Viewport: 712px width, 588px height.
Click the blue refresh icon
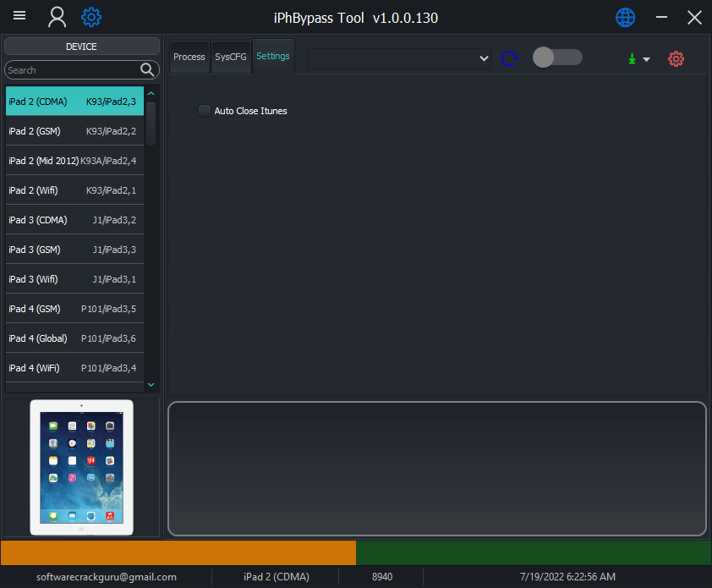click(x=509, y=58)
